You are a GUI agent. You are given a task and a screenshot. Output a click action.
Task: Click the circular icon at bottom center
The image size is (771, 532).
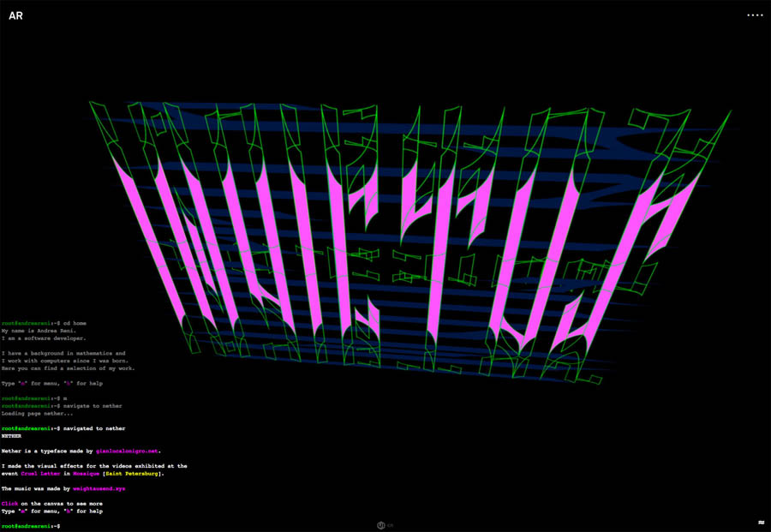click(x=380, y=525)
